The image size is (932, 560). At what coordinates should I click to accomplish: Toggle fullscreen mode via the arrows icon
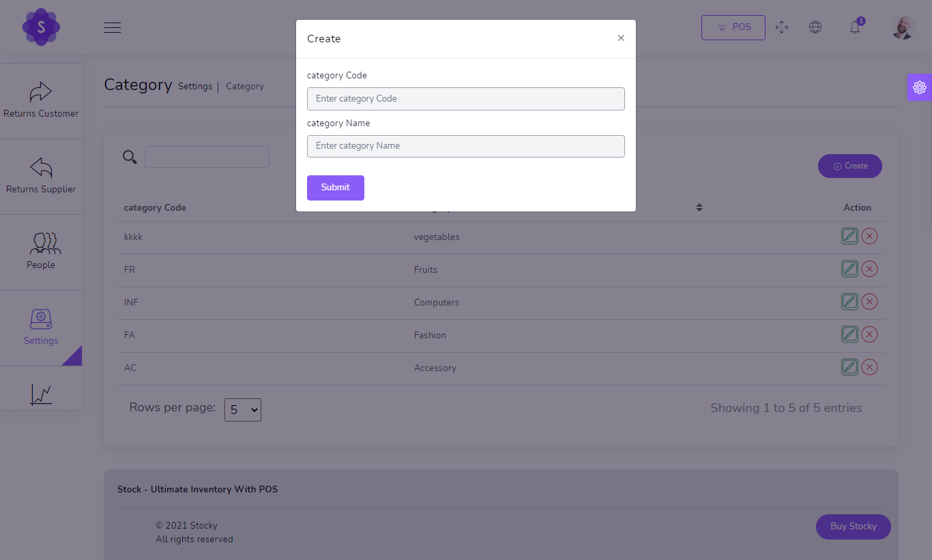point(782,27)
